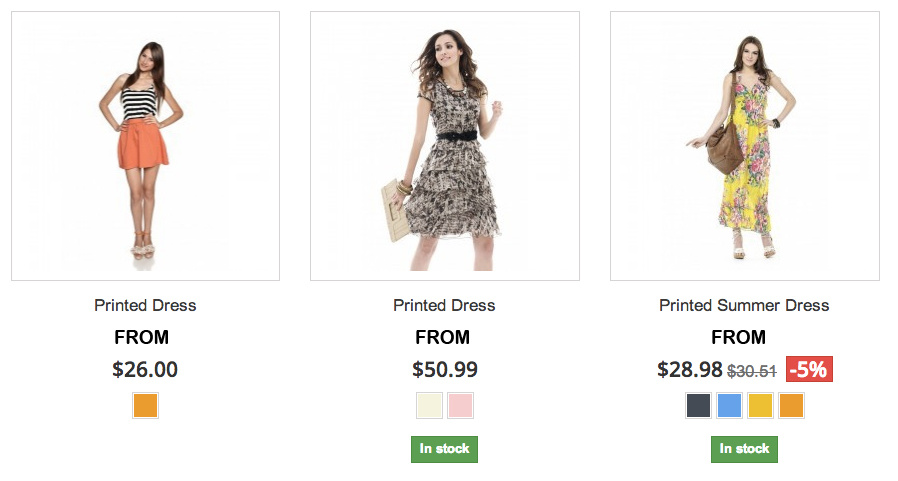This screenshot has width=898, height=481.
Task: Click the Printed Dress title priced $26.00
Action: (x=145, y=305)
